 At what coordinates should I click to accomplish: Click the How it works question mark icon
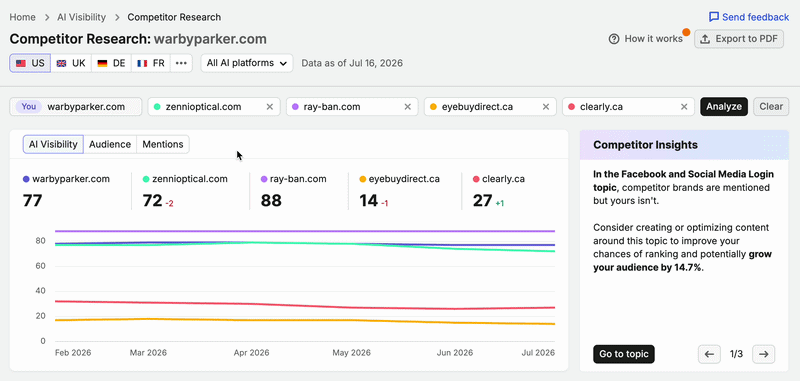[614, 39]
